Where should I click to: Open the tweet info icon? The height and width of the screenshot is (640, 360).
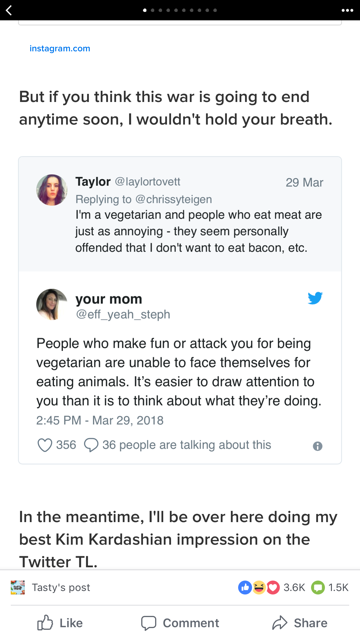[318, 446]
